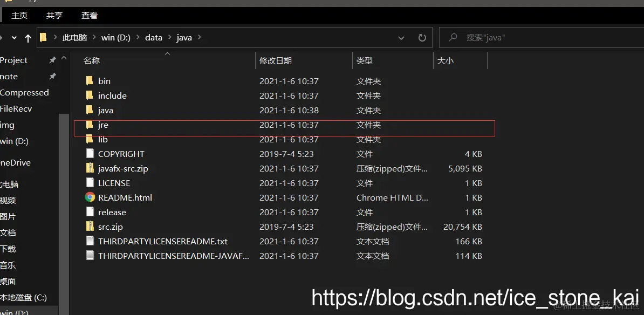The height and width of the screenshot is (315, 644).
Task: Open the 共享 ribbon tab
Action: click(54, 15)
